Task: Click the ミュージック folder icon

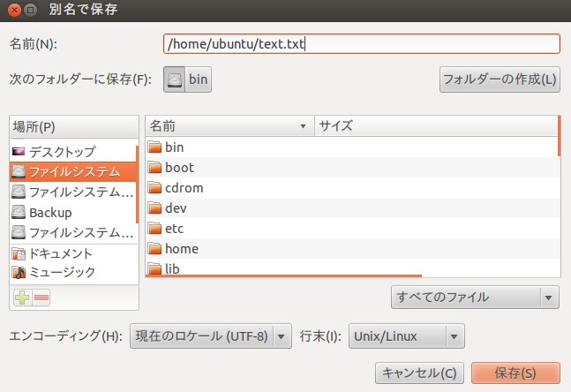Action: click(19, 272)
